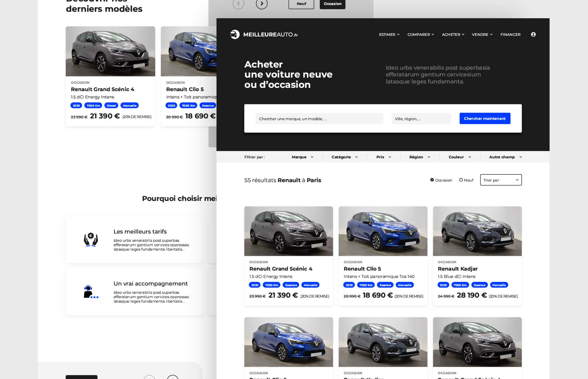This screenshot has height=379, width=588.
Task: Click the next arrow carousel button at top
Action: (262, 4)
